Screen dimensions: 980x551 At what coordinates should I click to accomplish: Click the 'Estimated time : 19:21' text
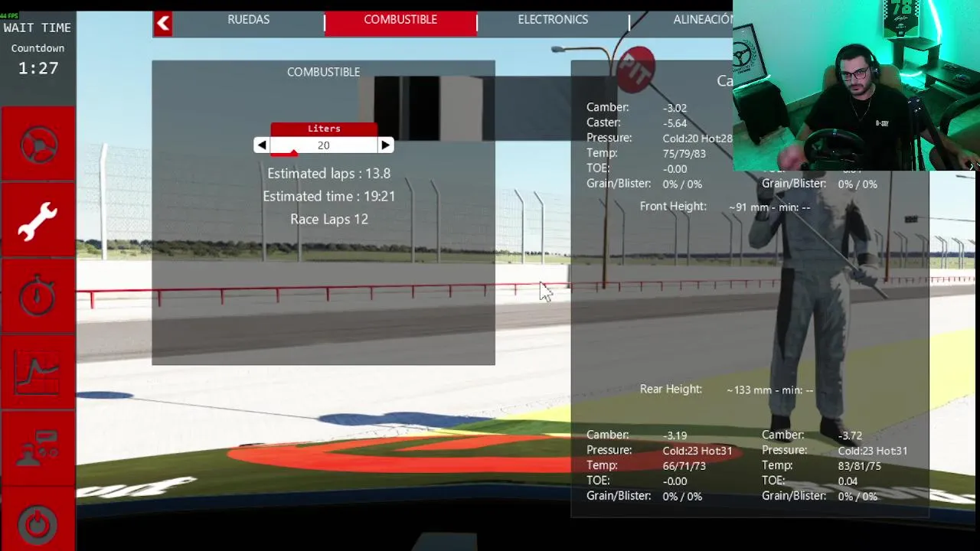coord(328,196)
